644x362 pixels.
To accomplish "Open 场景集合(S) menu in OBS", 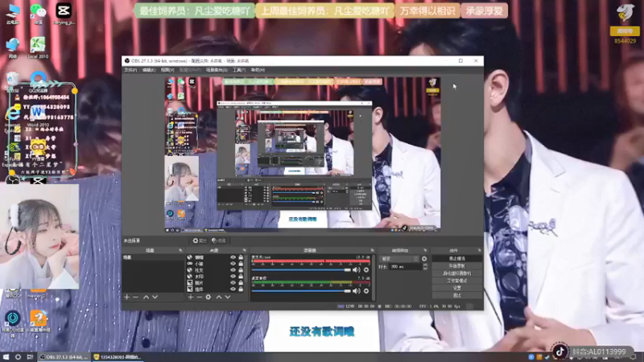I will point(217,70).
